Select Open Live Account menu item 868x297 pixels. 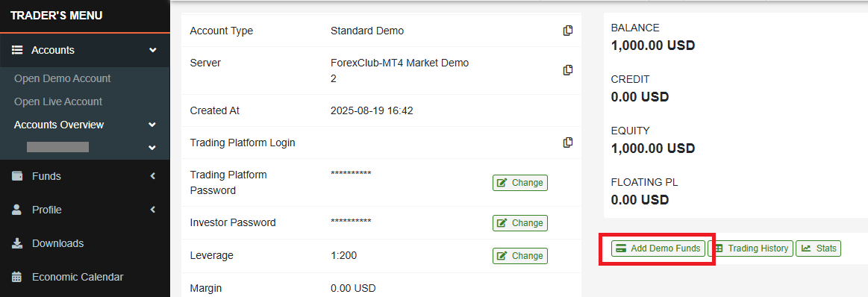[58, 101]
